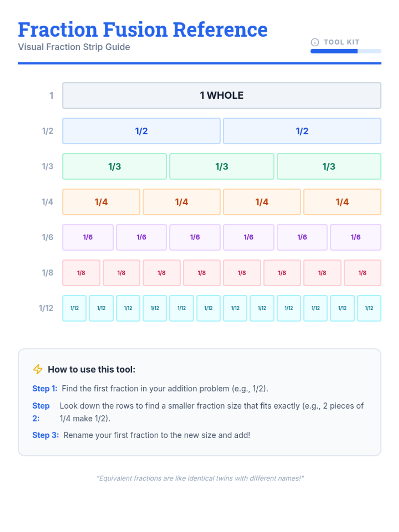Click the TOOL KIT label text

tap(341, 42)
